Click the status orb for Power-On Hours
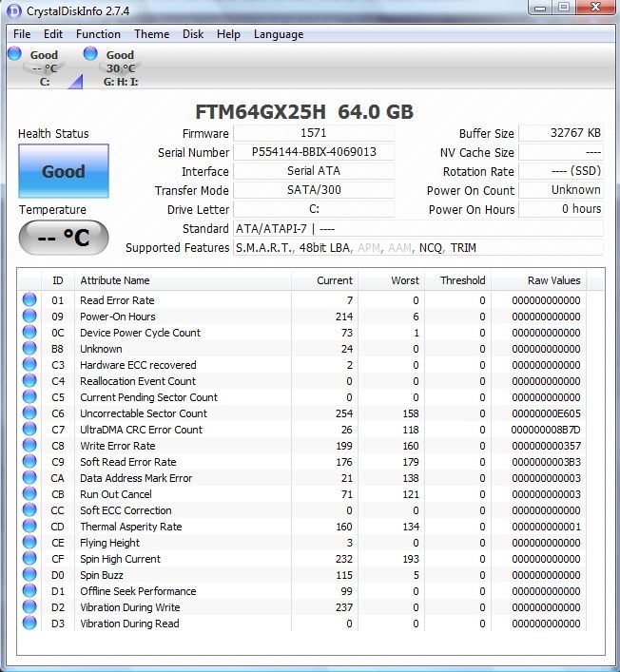This screenshot has width=620, height=672. (29, 316)
